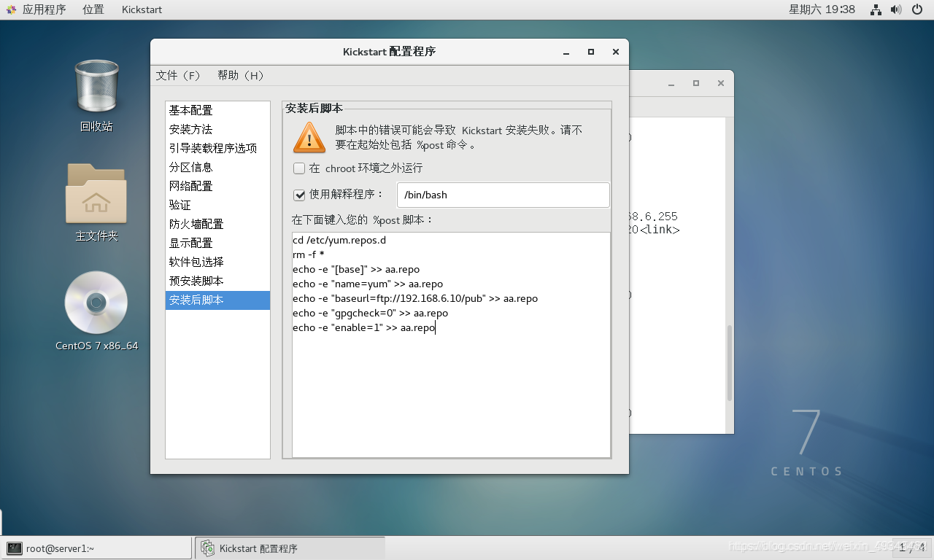
Task: Select Basic Configuration (基本配置) section
Action: tap(217, 110)
